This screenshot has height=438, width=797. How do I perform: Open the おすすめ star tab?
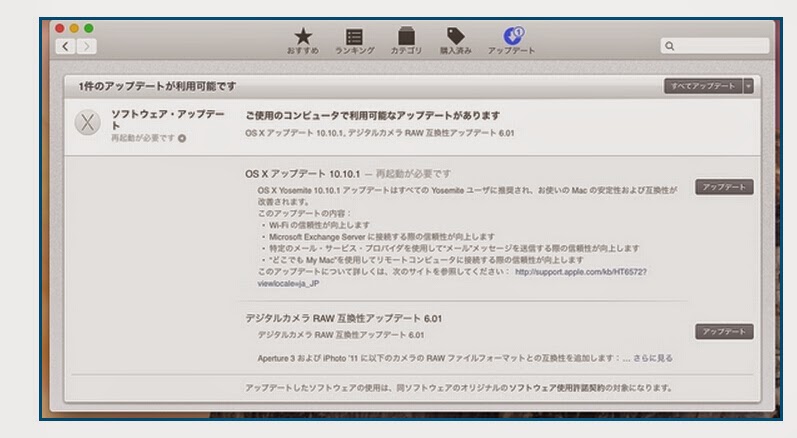coord(303,40)
